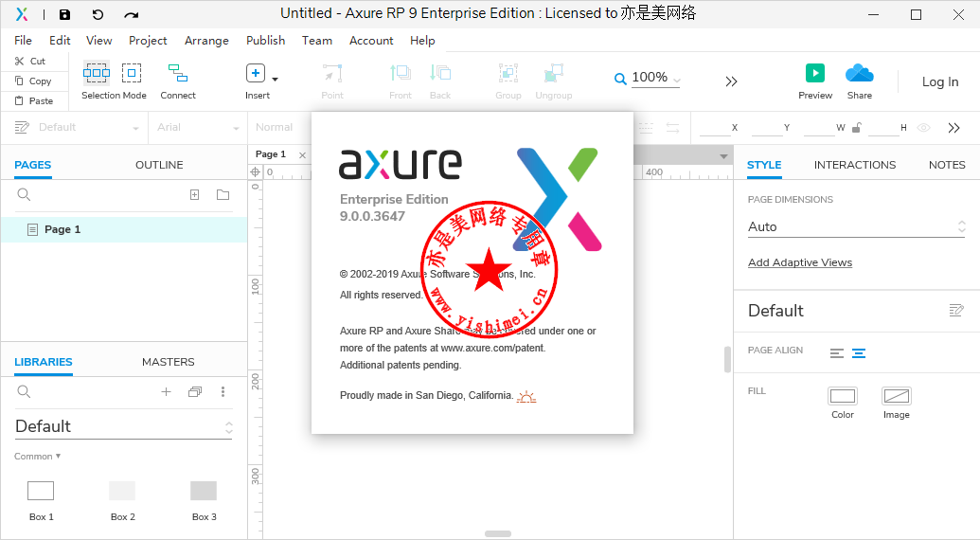Click the Insert plus tool
Viewport: 980px width, 540px height.
pos(256,73)
